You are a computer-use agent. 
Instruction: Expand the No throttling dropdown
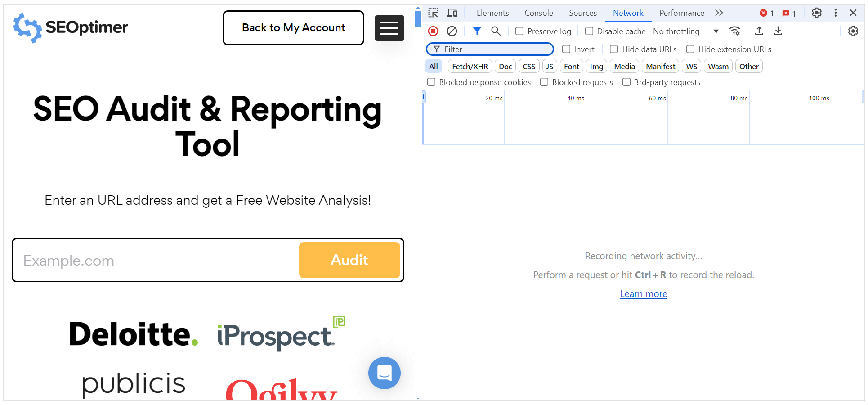click(x=686, y=31)
